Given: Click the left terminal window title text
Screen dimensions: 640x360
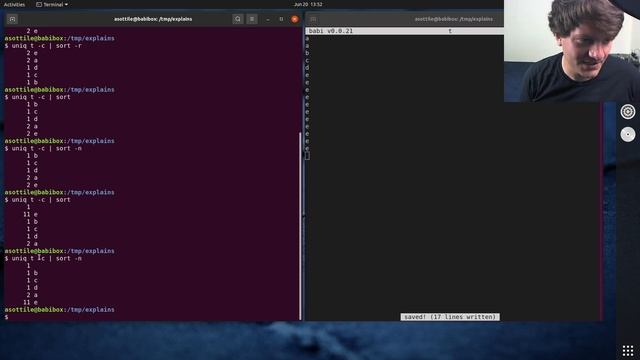Looking at the screenshot, I should coord(153,19).
